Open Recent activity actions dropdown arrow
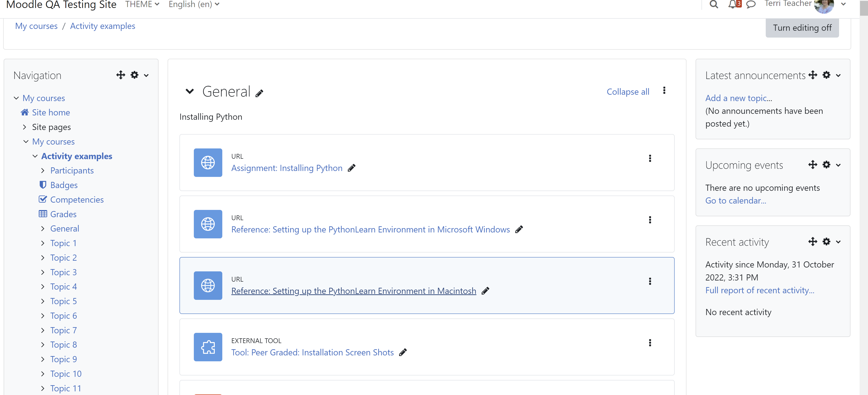The width and height of the screenshot is (868, 395). click(x=838, y=242)
